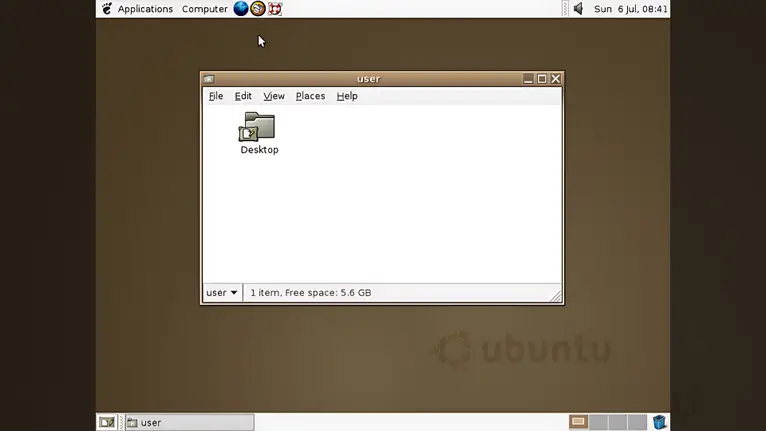Click the user taskbar window button
This screenshot has height=431, width=766.
pyautogui.click(x=190, y=423)
